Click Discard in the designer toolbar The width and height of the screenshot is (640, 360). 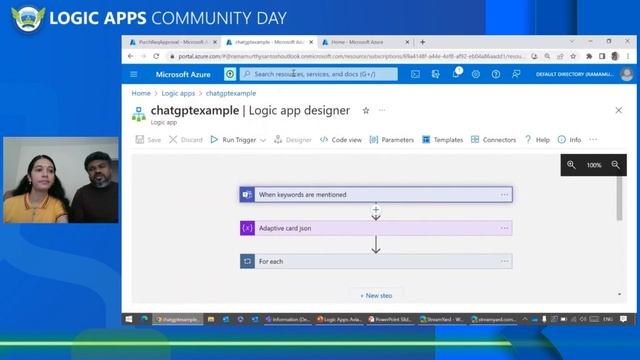[186, 140]
